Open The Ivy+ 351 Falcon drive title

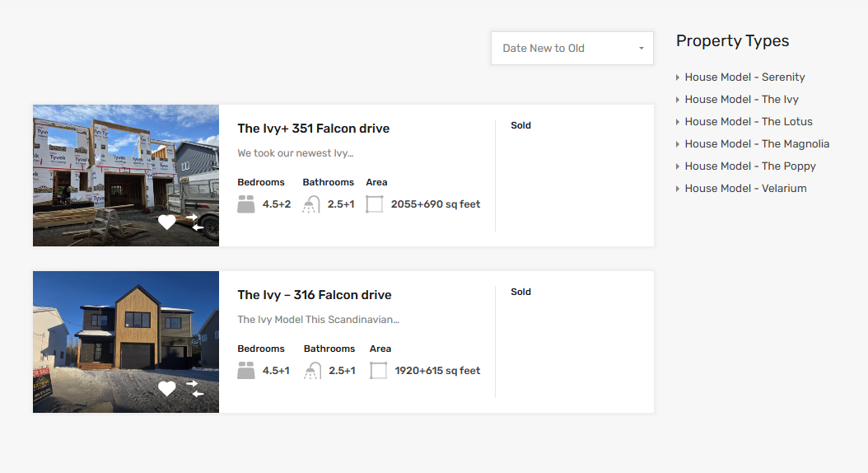point(313,129)
